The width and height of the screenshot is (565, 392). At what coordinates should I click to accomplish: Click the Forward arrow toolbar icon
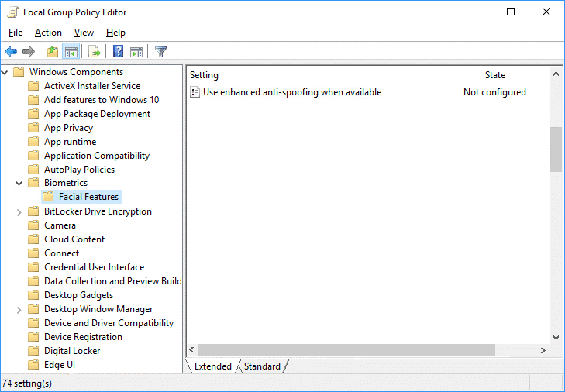point(29,52)
